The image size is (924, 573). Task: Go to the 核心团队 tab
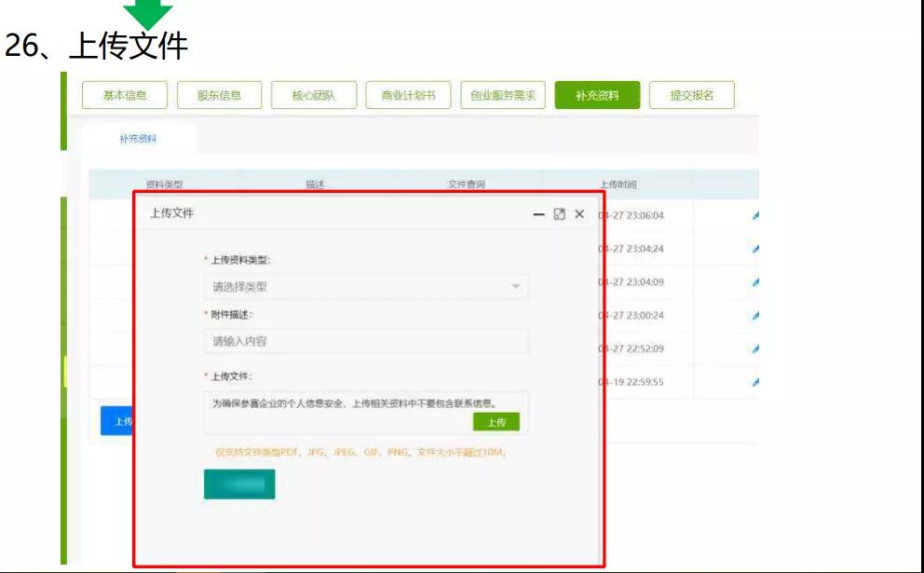coord(314,95)
